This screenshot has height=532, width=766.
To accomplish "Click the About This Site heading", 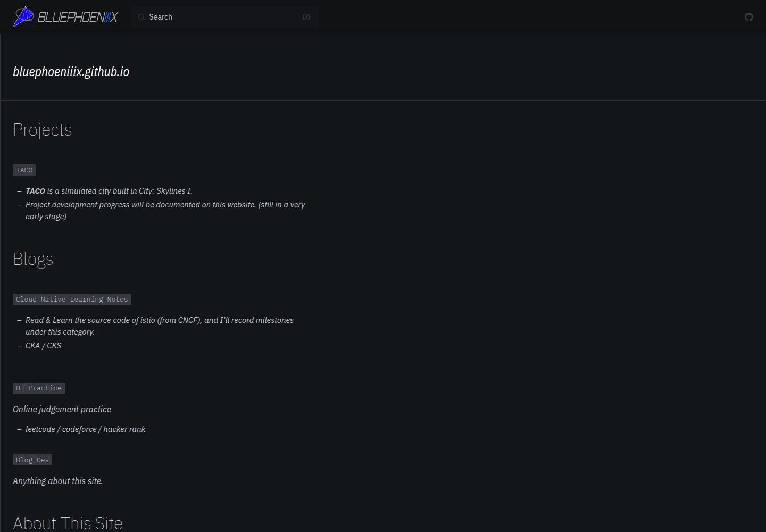I will [68, 523].
